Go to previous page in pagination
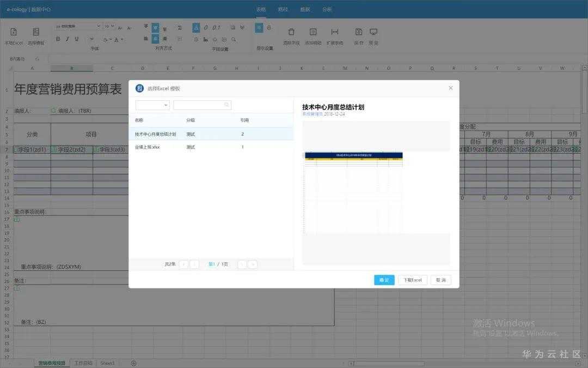 tap(194, 264)
